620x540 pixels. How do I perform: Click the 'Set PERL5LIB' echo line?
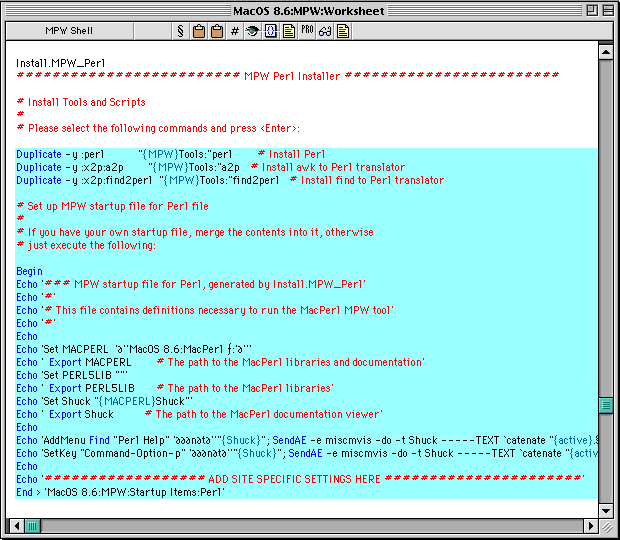72,376
